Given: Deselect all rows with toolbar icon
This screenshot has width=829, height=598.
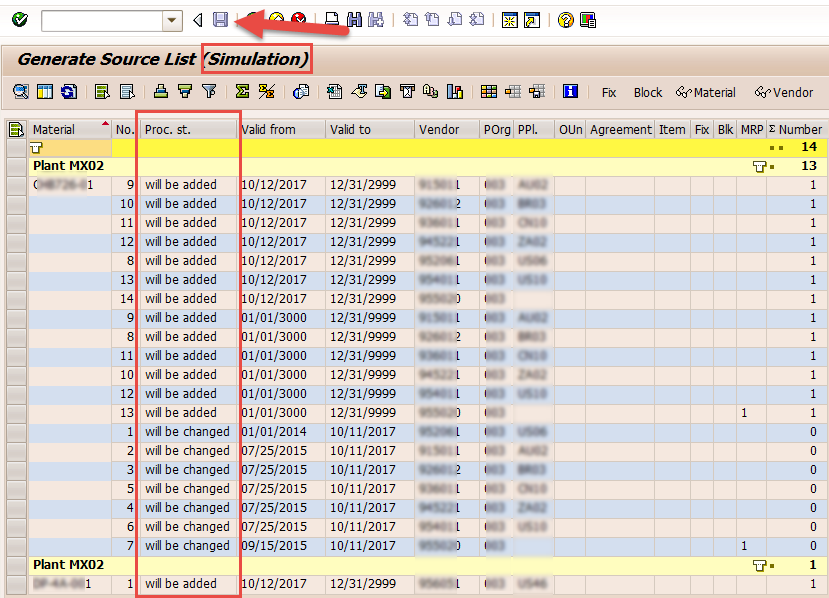Looking at the screenshot, I should pos(127,92).
